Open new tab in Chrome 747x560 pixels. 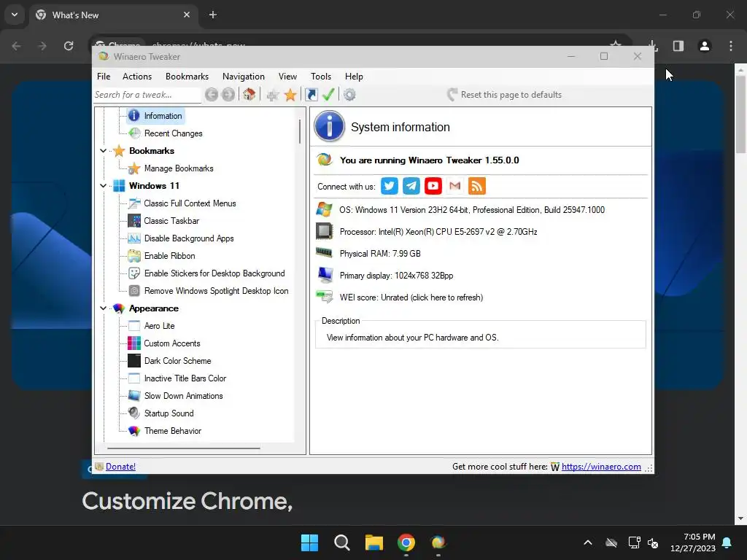pos(213,15)
